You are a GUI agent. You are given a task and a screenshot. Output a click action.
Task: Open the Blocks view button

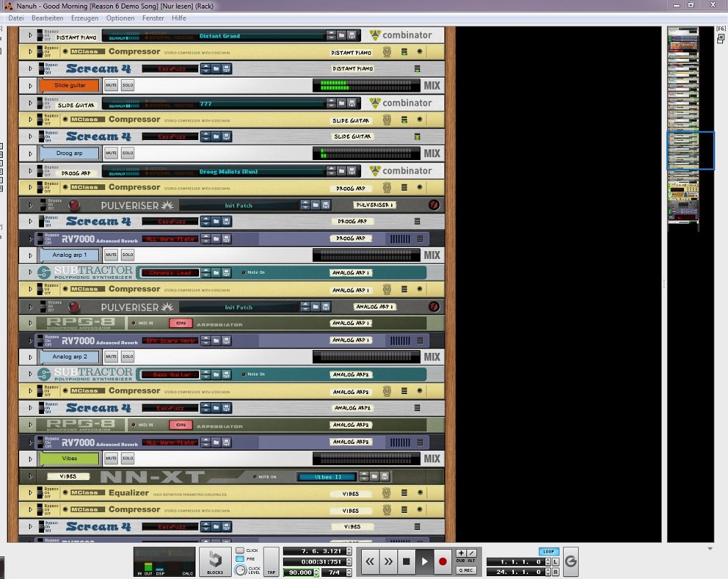(x=215, y=561)
